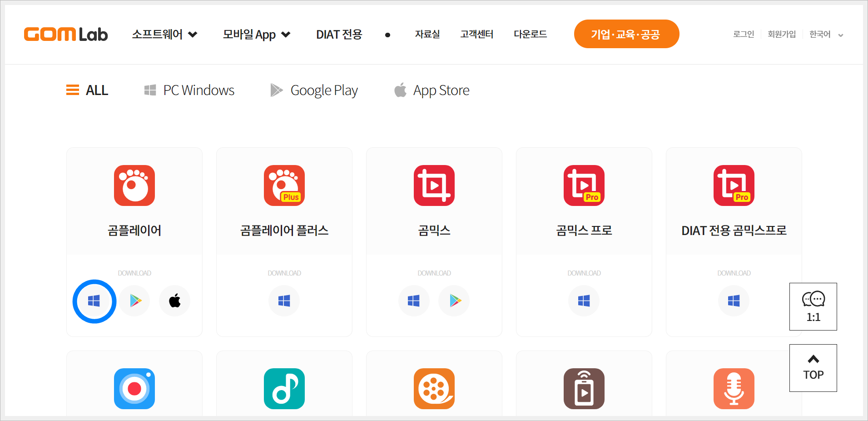Open the 고객센터 page
This screenshot has height=421, width=868.
click(x=476, y=34)
